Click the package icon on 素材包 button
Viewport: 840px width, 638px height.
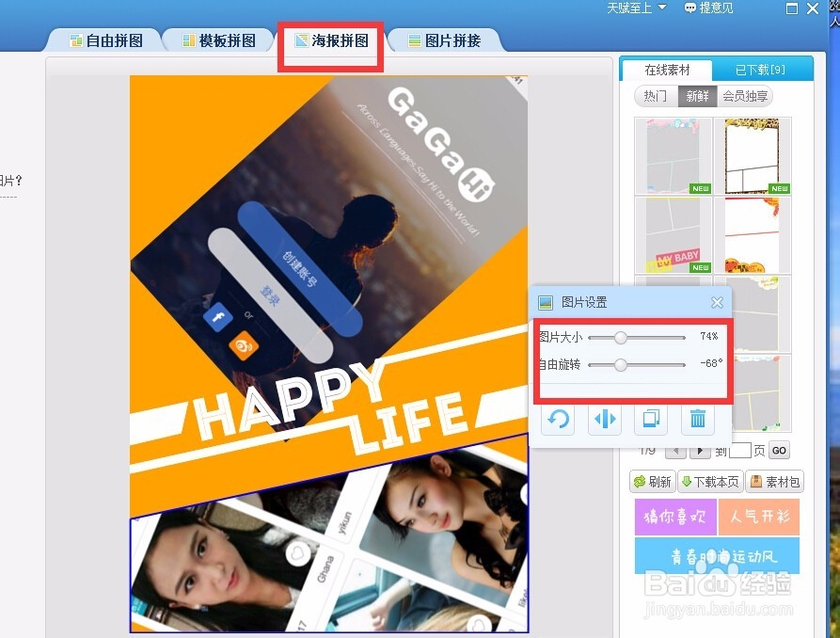(757, 481)
